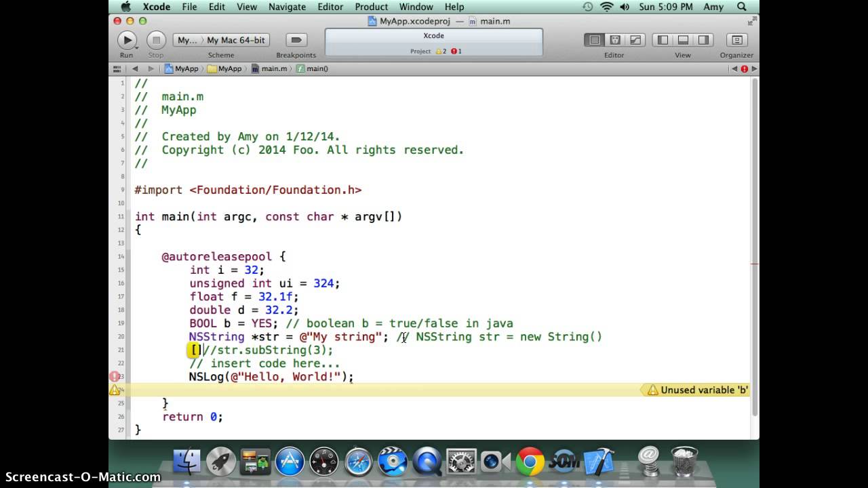Image resolution: width=868 pixels, height=488 pixels.
Task: Open the Window menu
Action: pos(416,7)
